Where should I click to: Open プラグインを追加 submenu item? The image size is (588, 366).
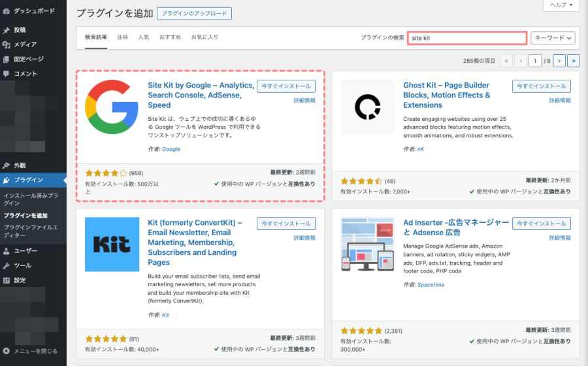(x=25, y=216)
